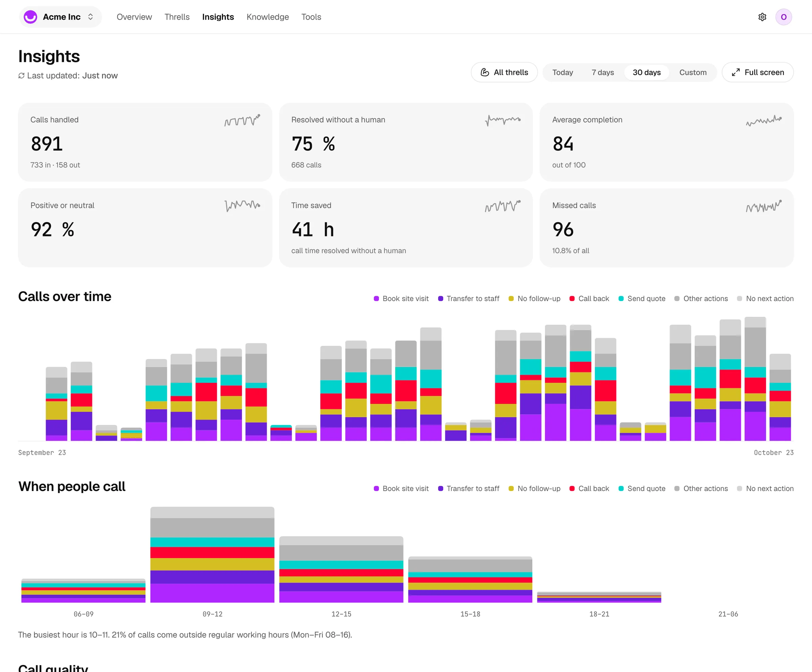Click the 15-18 bar in When people call
The height and width of the screenshot is (672, 812).
click(x=470, y=580)
